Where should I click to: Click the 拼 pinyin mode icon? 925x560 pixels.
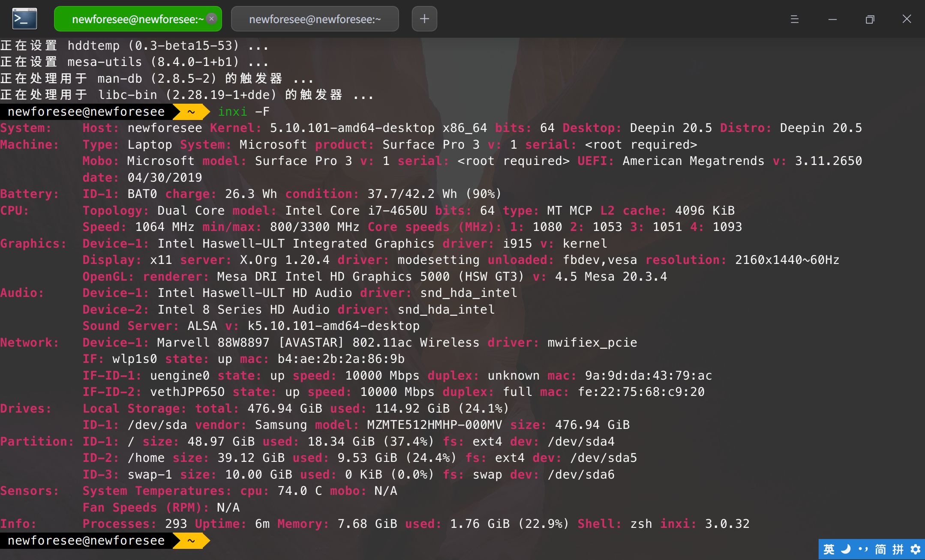[898, 549]
